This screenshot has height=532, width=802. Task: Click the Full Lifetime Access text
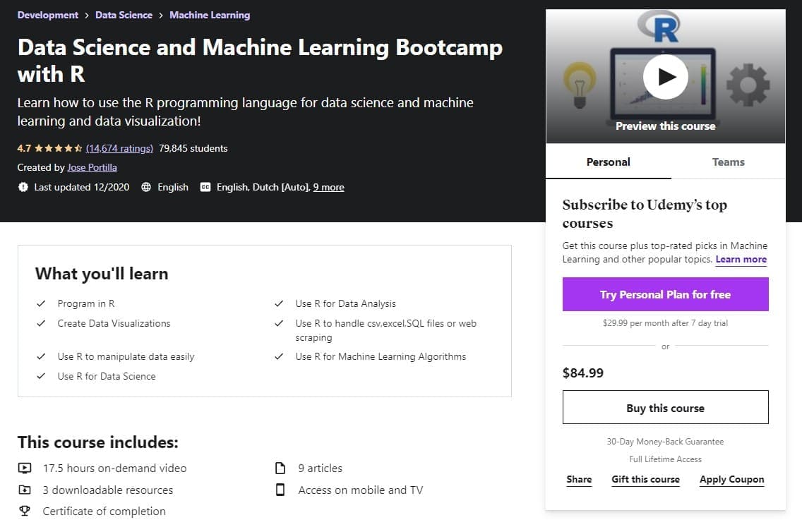pos(665,459)
